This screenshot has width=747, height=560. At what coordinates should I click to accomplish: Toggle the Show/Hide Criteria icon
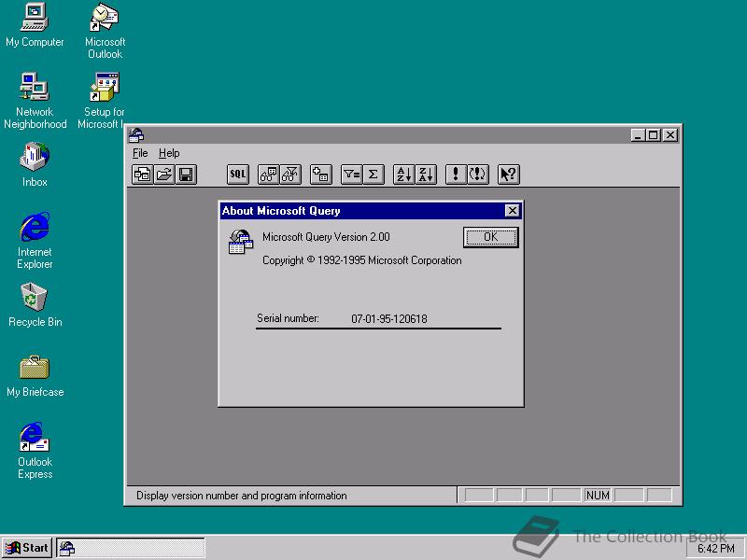(x=290, y=175)
